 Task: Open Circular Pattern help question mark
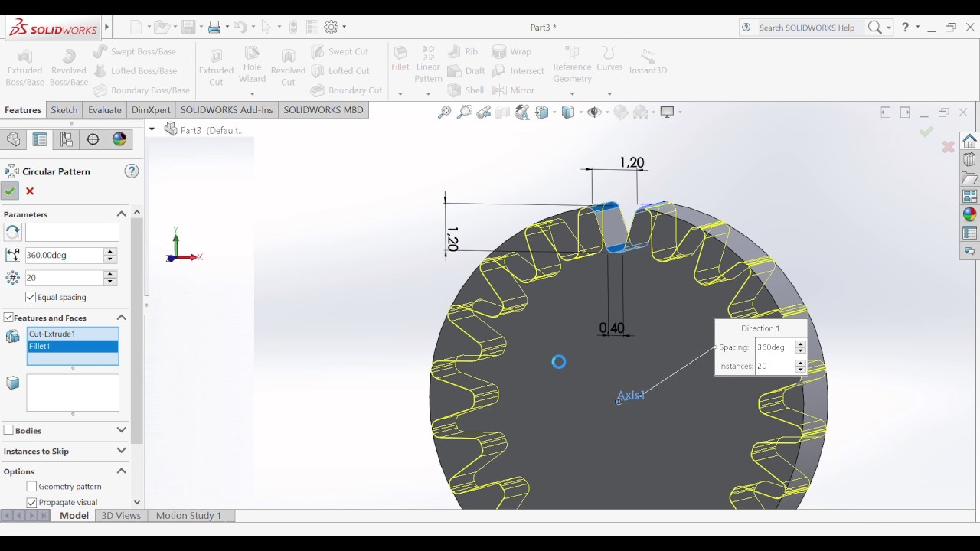coord(132,171)
